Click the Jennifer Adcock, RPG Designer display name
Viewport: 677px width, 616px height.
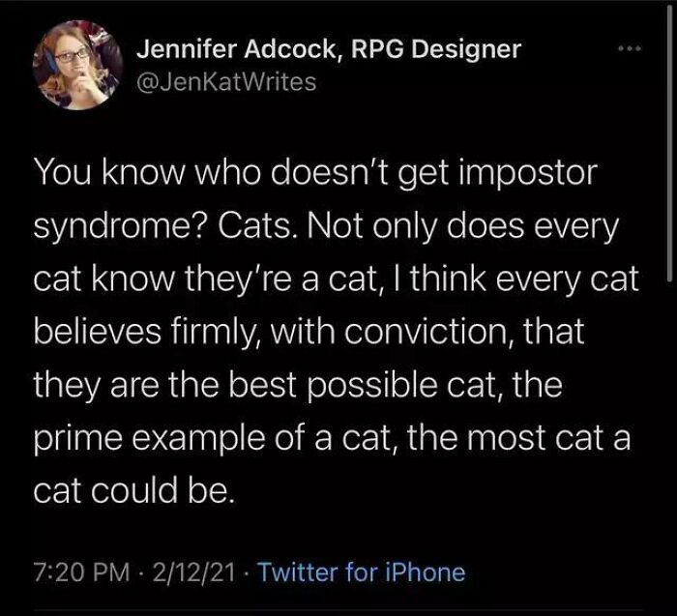click(329, 49)
